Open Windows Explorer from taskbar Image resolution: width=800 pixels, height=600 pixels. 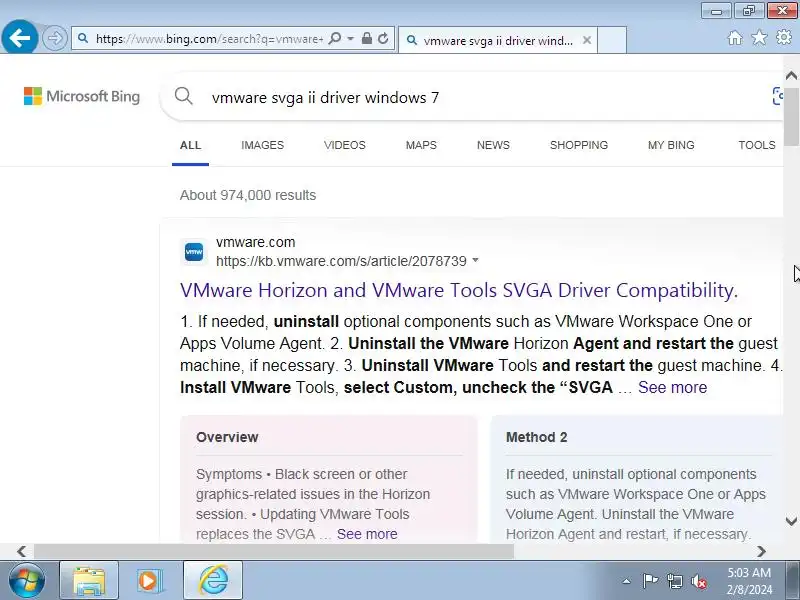click(x=89, y=581)
